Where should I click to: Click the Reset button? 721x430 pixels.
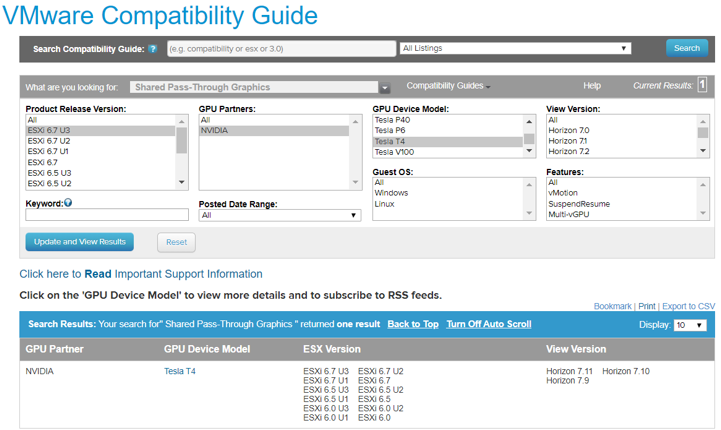[x=176, y=242]
